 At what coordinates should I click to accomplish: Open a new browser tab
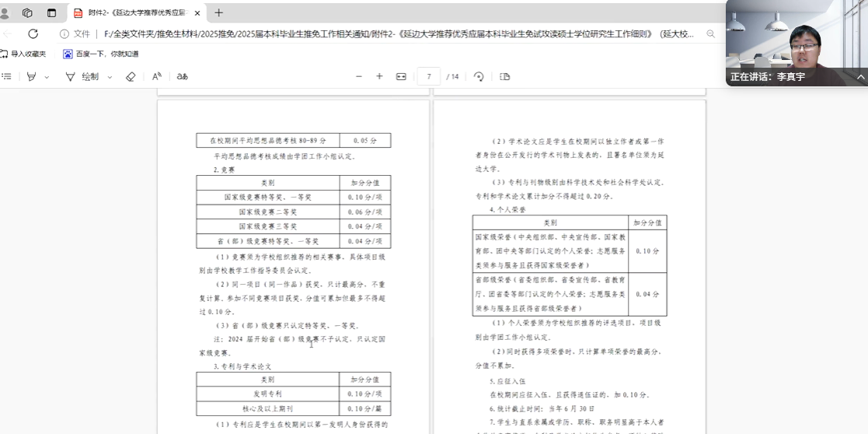(x=218, y=12)
